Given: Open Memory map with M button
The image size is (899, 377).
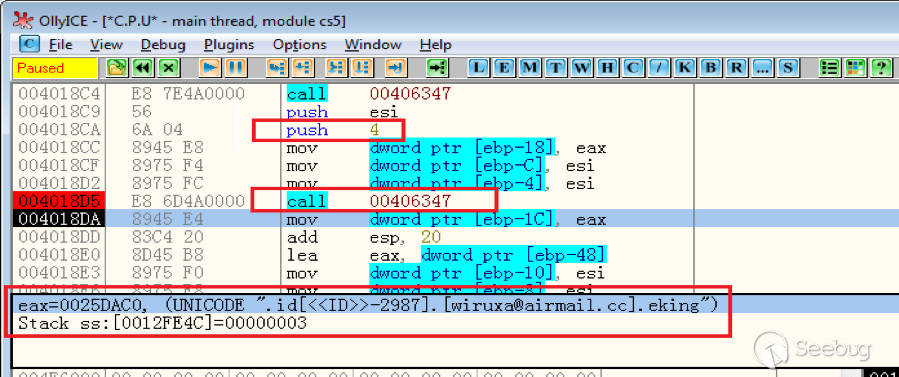Looking at the screenshot, I should (530, 68).
